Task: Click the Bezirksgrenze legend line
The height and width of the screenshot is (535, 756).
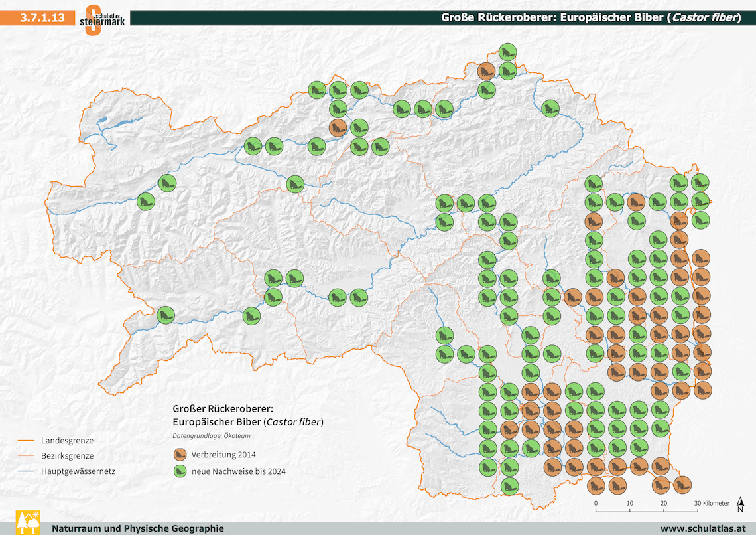Action: tap(25, 456)
